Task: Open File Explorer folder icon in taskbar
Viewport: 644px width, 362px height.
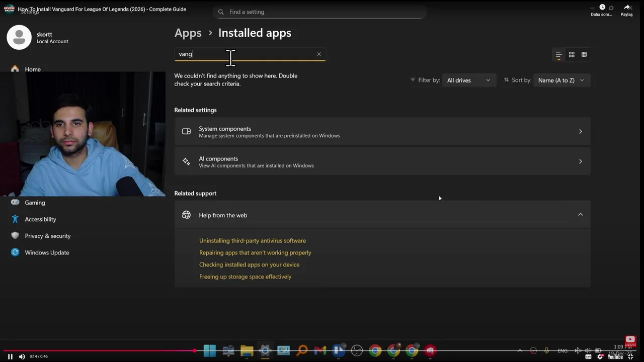Action: coord(247,350)
